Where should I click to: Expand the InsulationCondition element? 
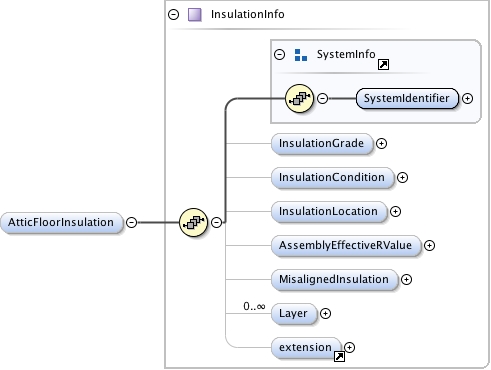coord(402,178)
